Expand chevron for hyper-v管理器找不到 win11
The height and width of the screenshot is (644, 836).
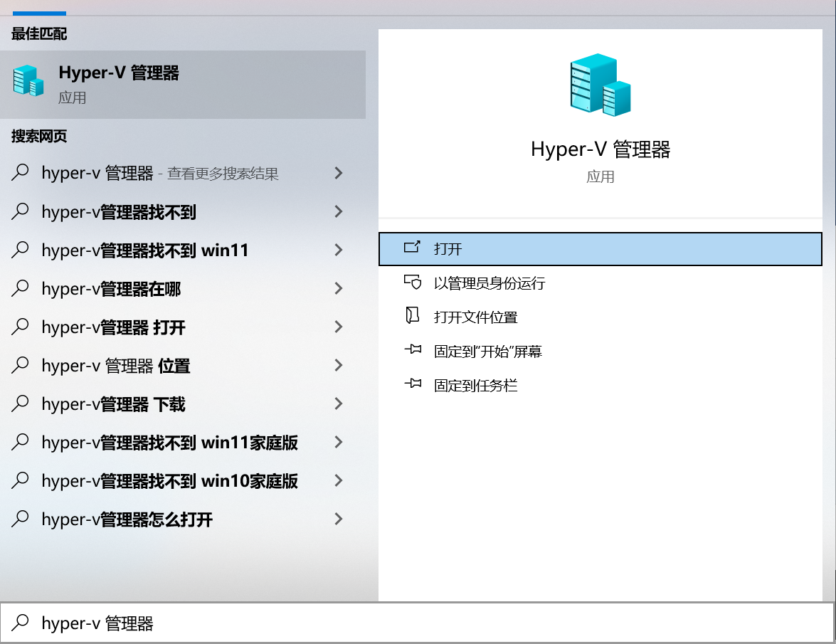coord(338,250)
